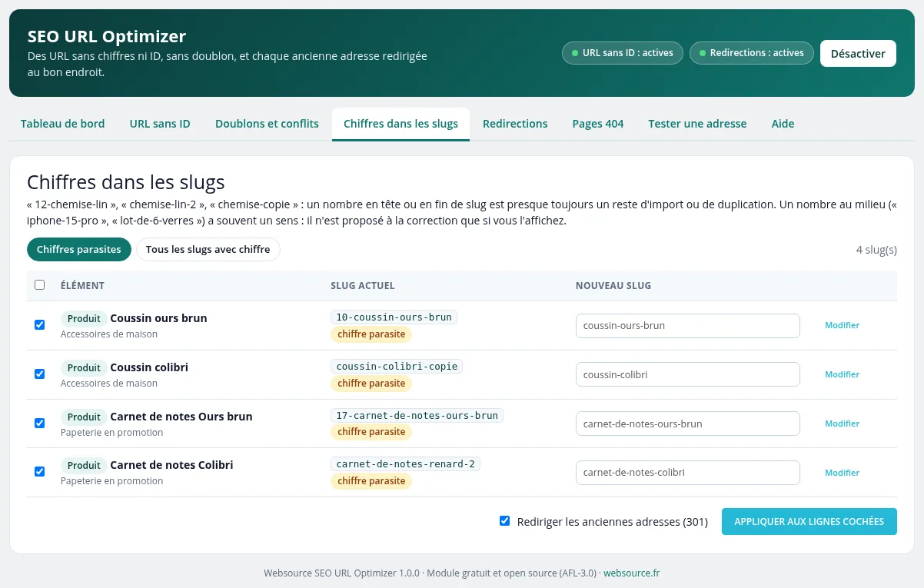Open the websource.fr footer link
924x588 pixels.
[632, 573]
